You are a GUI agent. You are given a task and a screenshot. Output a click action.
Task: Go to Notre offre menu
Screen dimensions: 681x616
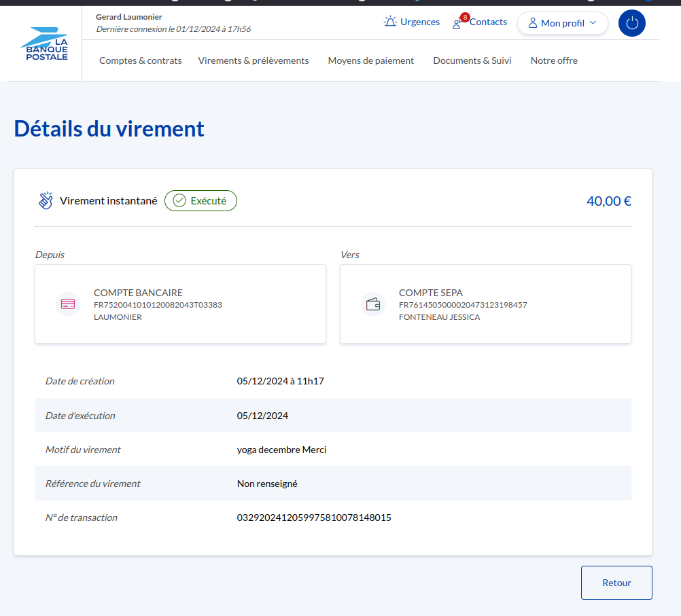pyautogui.click(x=554, y=60)
